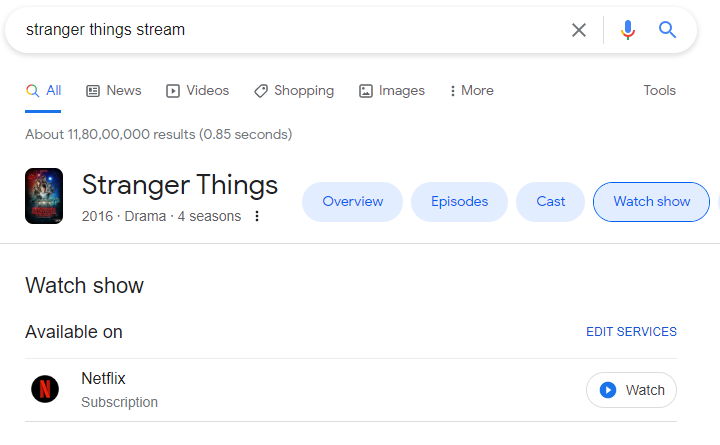Start voice search with microphone icon
Viewport: 720px width, 445px height.
[628, 30]
